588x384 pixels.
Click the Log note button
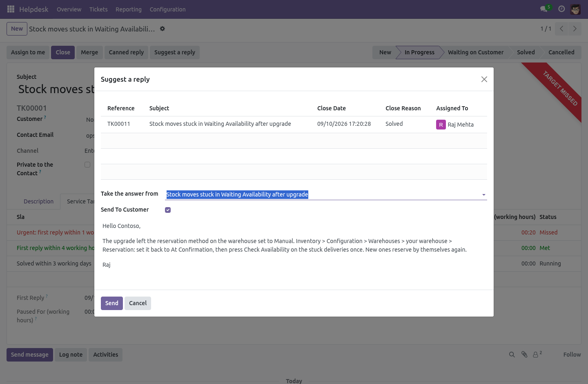pos(71,355)
